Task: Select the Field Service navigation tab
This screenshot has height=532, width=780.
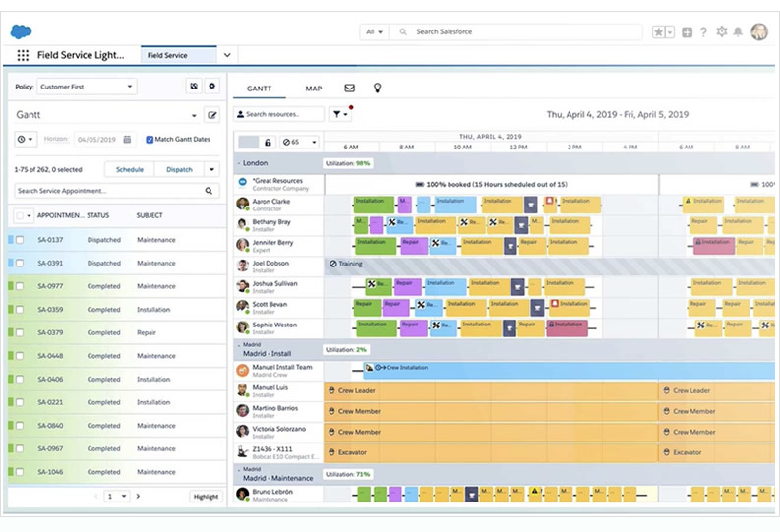Action: 179,55
